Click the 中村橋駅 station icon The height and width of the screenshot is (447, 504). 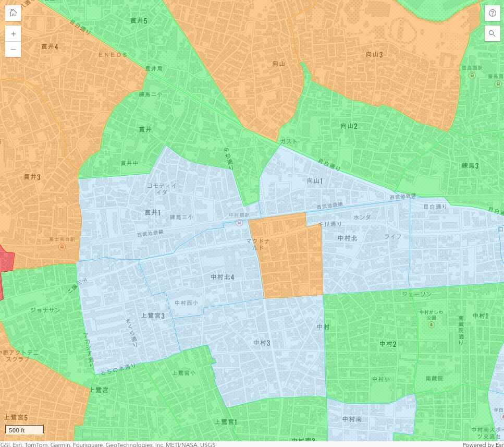click(239, 223)
